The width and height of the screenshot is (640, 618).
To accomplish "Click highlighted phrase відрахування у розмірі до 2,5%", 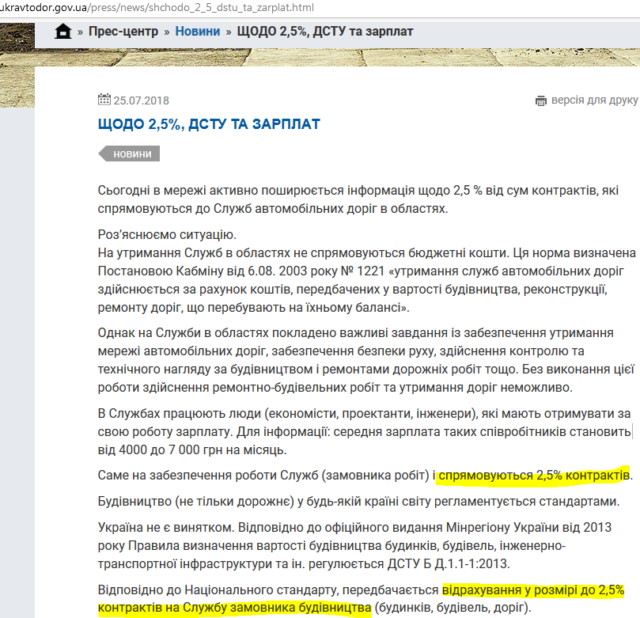I will pos(533,590).
